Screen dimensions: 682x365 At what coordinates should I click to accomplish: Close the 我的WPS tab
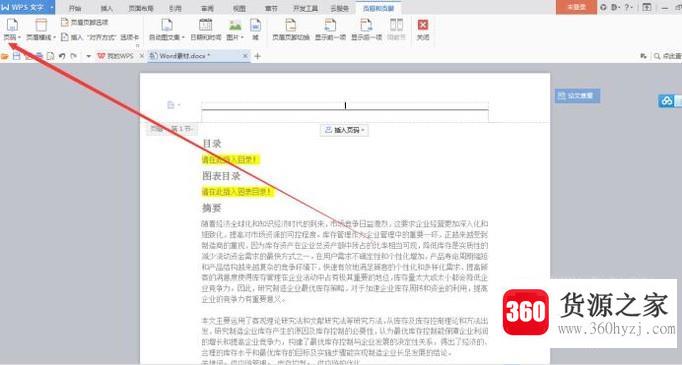coord(142,56)
